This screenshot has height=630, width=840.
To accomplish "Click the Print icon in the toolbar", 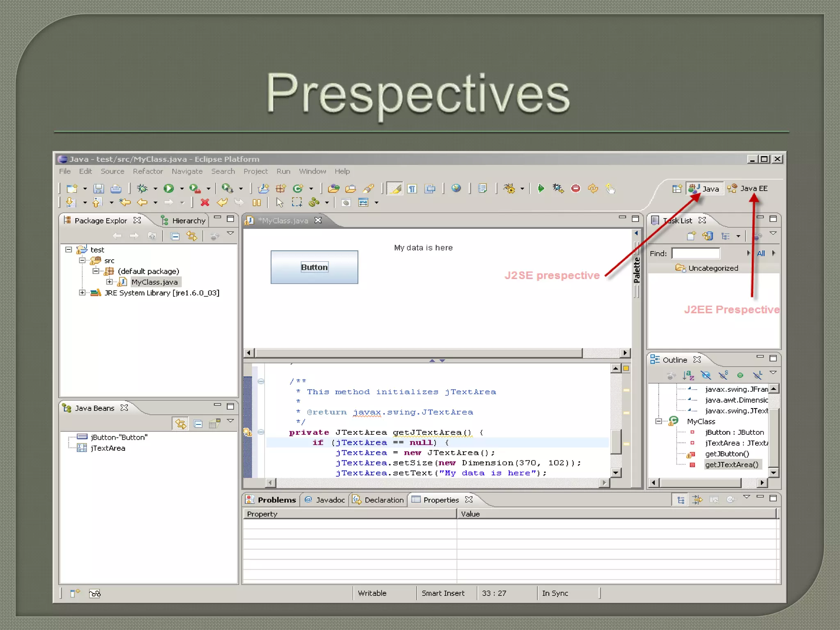I will [x=116, y=189].
